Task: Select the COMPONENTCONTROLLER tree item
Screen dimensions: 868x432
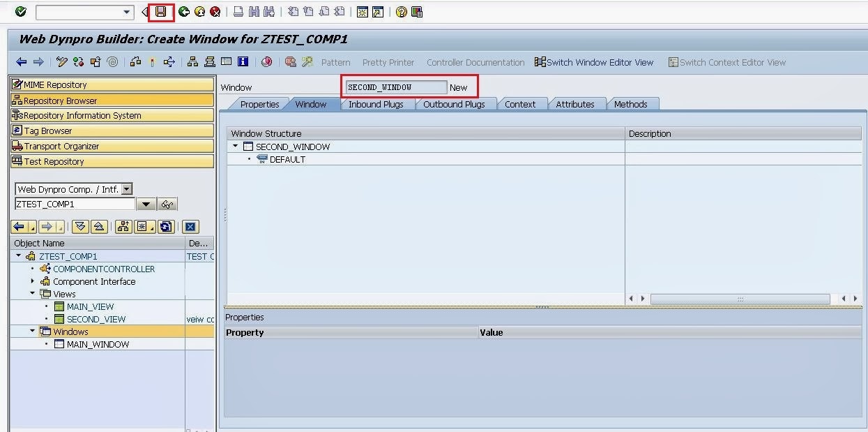Action: click(104, 269)
